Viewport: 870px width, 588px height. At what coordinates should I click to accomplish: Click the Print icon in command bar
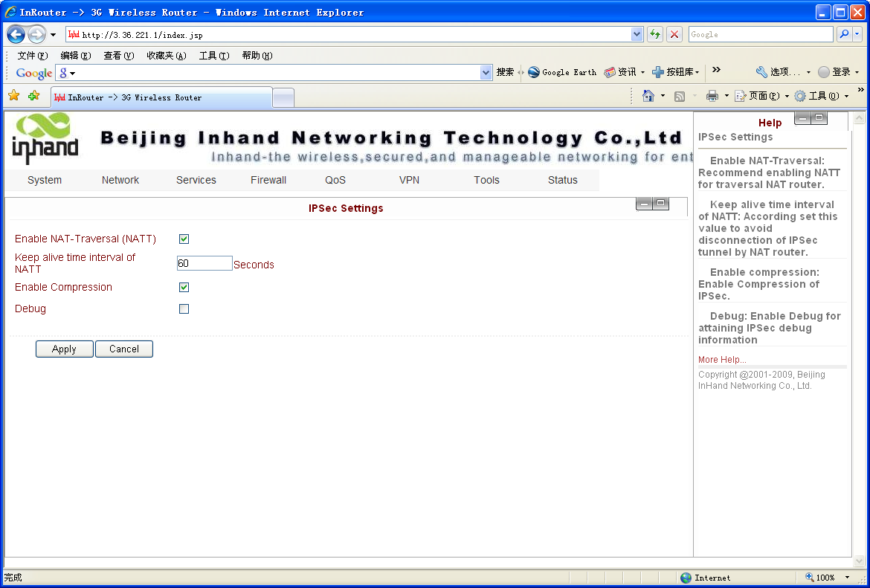point(712,96)
